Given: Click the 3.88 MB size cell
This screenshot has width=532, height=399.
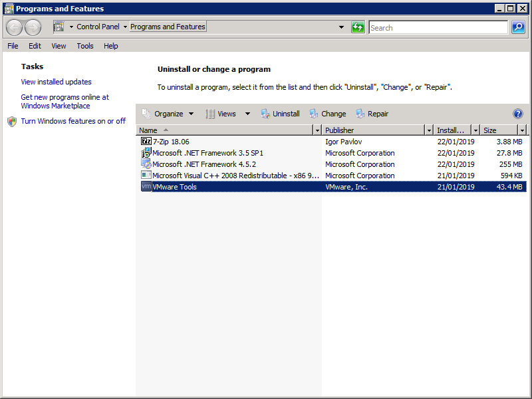Looking at the screenshot, I should click(509, 142).
